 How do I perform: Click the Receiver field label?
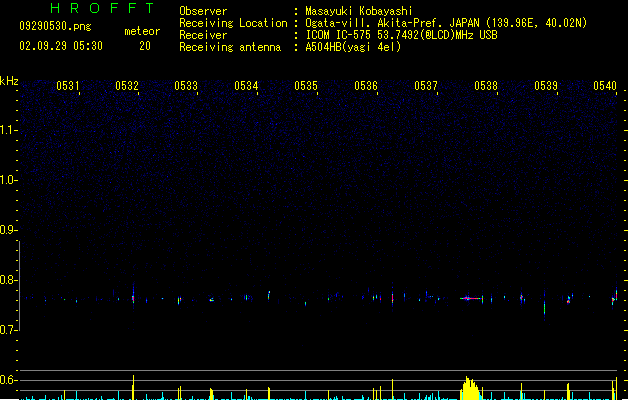pyautogui.click(x=203, y=35)
